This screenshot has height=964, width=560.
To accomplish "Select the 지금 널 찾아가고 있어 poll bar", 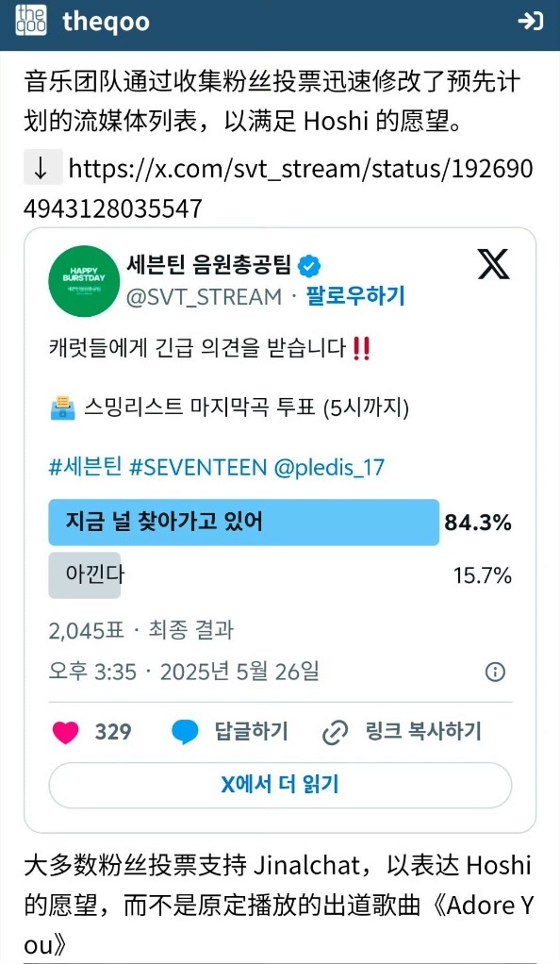I will [244, 523].
